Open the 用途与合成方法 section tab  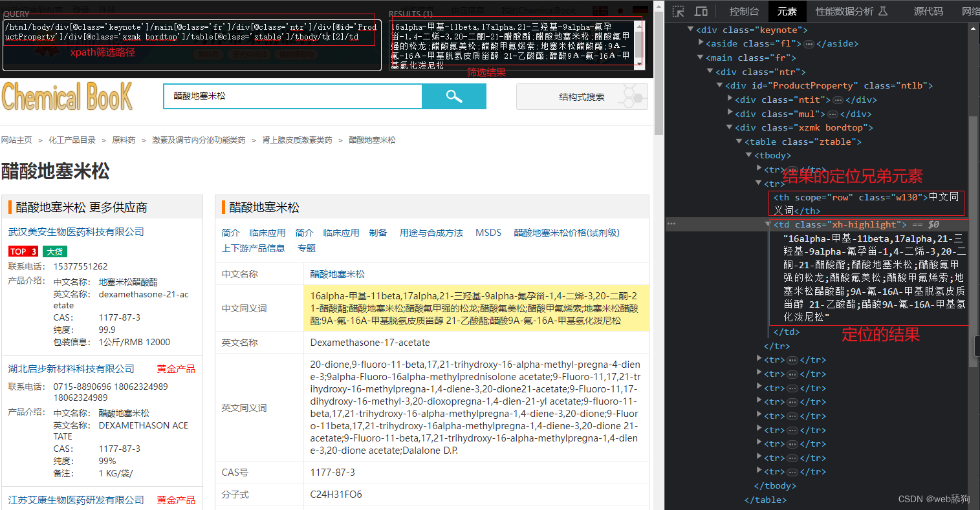point(431,233)
